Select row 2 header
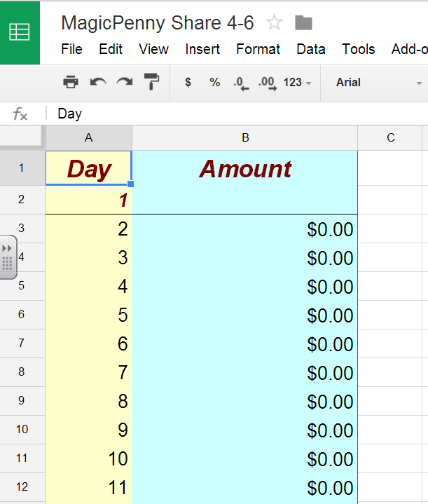The height and width of the screenshot is (504, 428). (22, 200)
